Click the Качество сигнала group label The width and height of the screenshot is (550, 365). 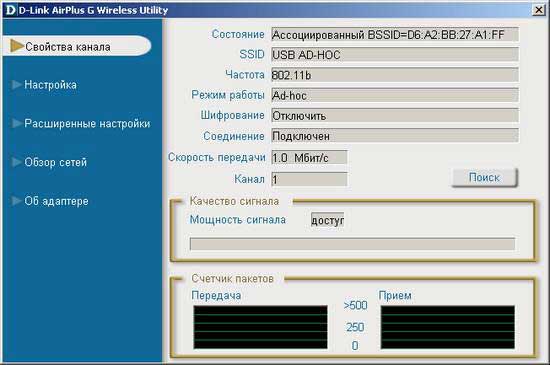(x=234, y=201)
